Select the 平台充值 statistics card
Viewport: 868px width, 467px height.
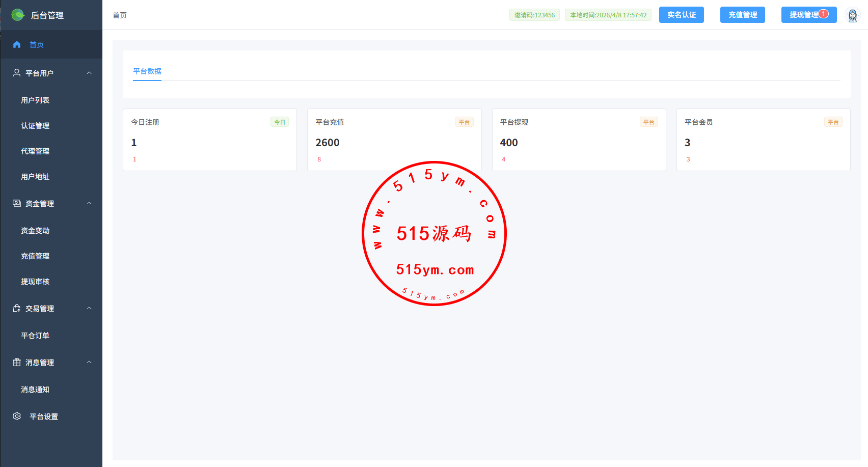click(x=394, y=140)
